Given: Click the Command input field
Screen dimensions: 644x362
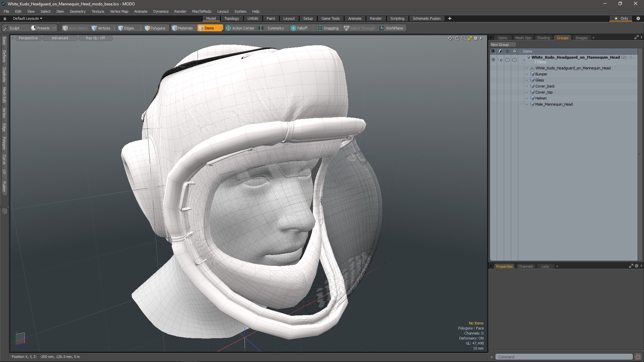Looking at the screenshot, I should pos(564,357).
